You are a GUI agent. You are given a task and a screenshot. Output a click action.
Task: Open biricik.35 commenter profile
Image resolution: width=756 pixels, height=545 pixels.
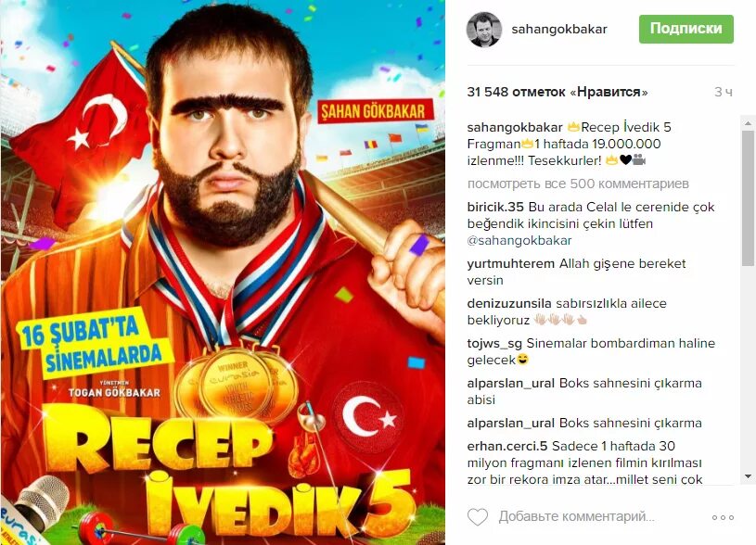(x=495, y=208)
